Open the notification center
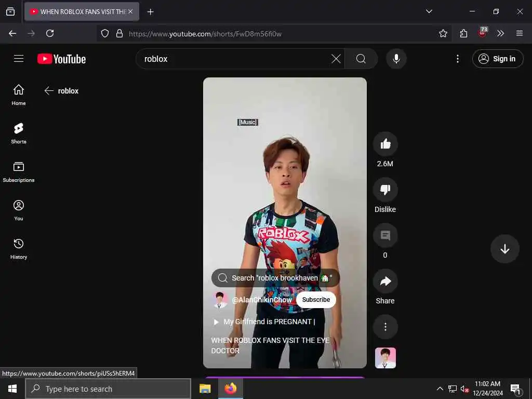Viewport: 532px width, 399px height. [515, 389]
